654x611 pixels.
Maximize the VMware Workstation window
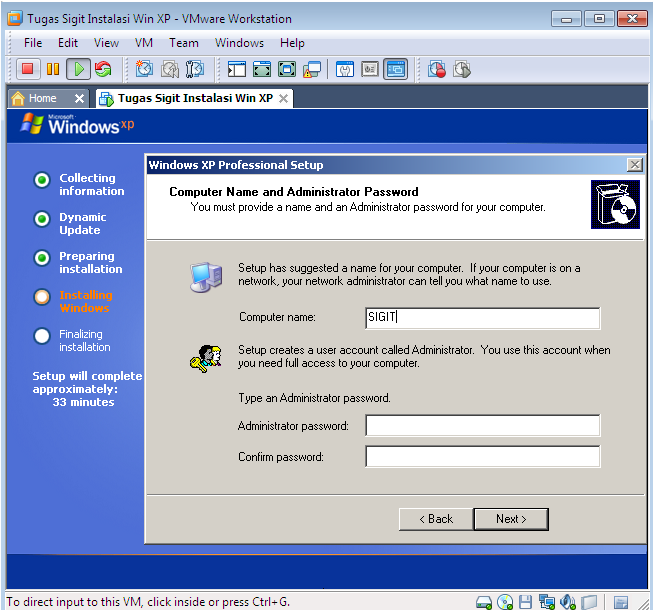[599, 19]
